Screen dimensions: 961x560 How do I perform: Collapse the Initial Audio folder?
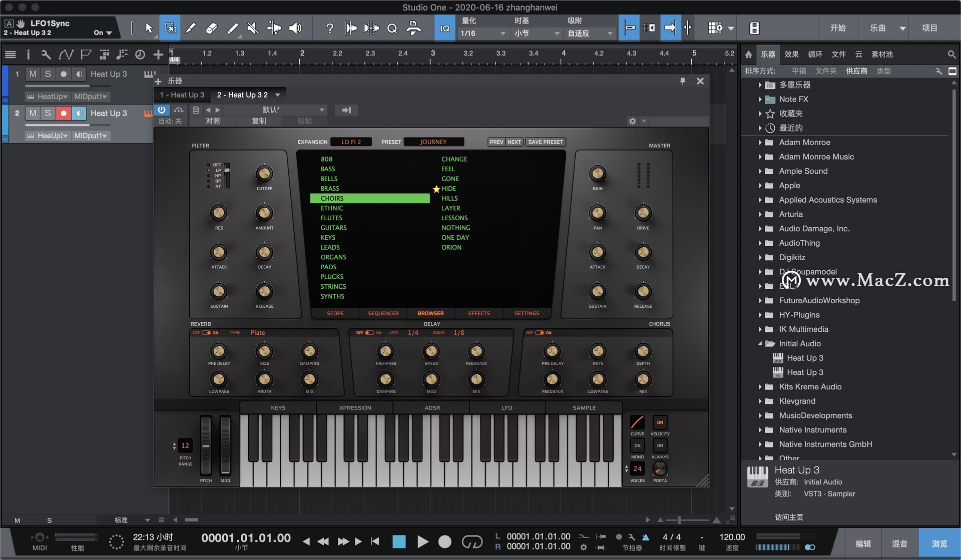click(x=760, y=343)
